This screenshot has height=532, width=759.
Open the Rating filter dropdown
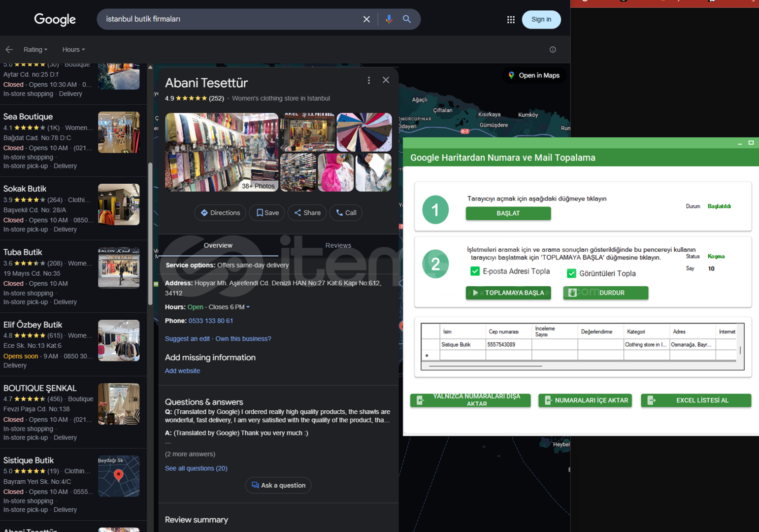(x=35, y=49)
